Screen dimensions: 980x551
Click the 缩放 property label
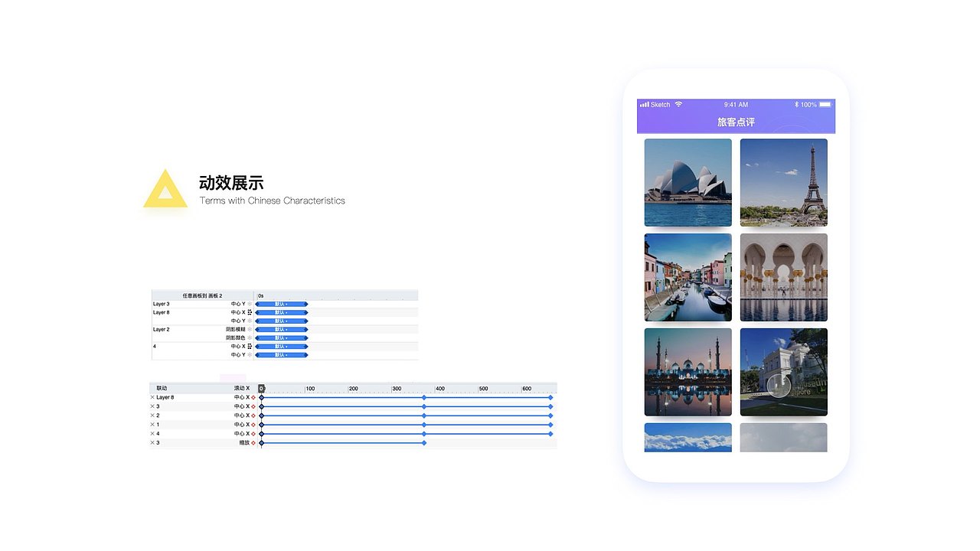(244, 443)
